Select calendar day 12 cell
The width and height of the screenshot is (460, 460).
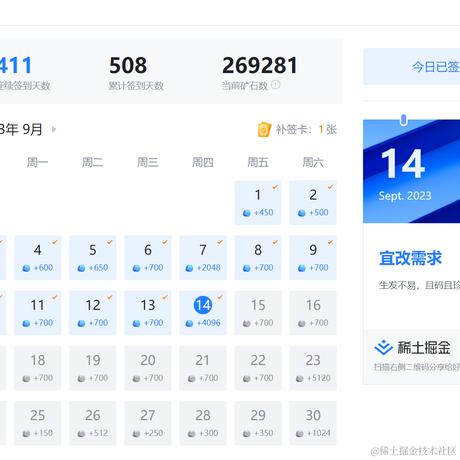click(93, 313)
